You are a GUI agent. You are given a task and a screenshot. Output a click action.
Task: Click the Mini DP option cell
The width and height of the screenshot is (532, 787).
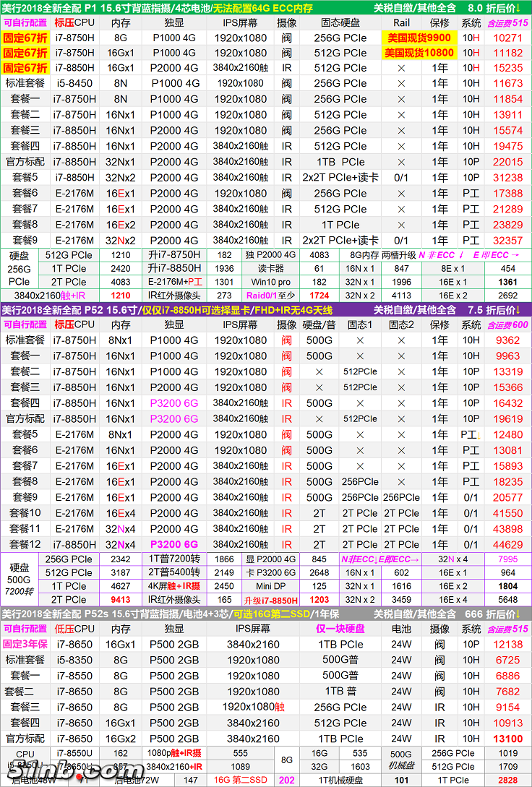pyautogui.click(x=272, y=586)
